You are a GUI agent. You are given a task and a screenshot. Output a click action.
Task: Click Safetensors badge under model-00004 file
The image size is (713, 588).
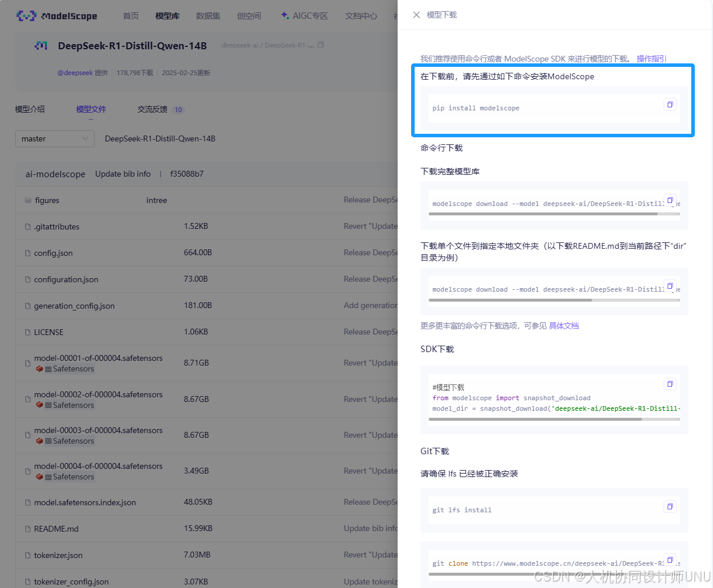tap(65, 477)
